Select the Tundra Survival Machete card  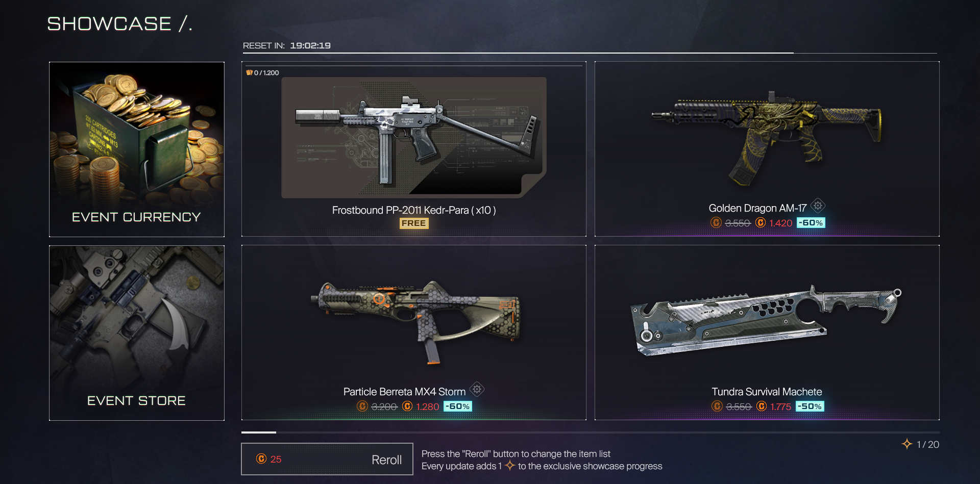[767, 333]
